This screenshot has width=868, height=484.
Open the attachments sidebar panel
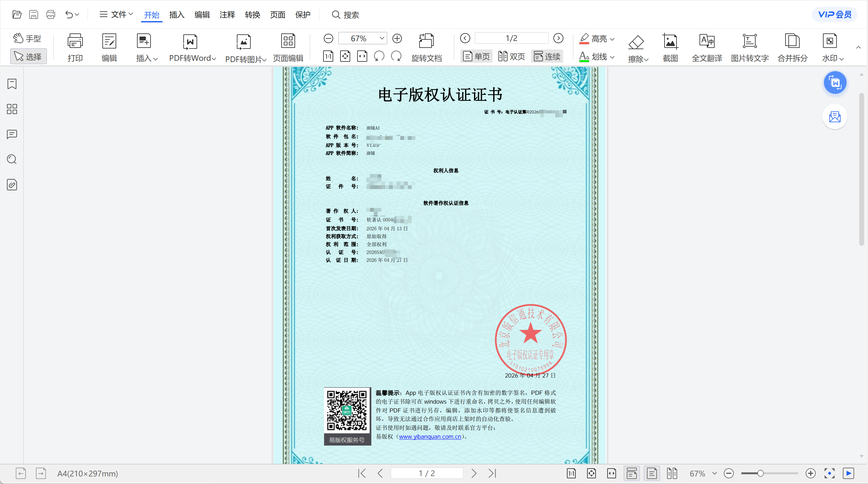click(12, 185)
